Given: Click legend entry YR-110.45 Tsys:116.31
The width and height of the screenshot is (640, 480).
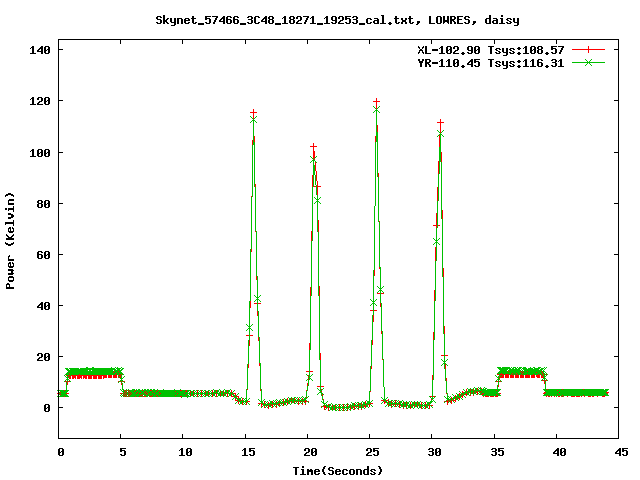Looking at the screenshot, I should (491, 63).
